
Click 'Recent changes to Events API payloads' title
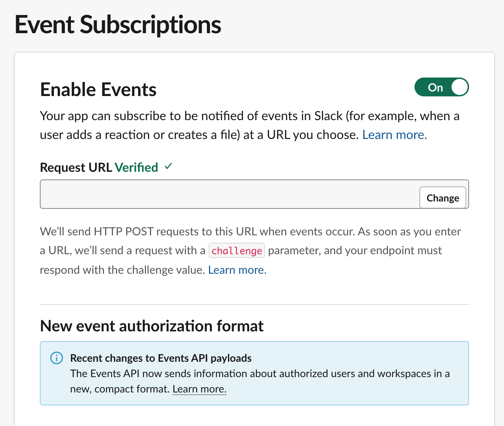pos(161,358)
